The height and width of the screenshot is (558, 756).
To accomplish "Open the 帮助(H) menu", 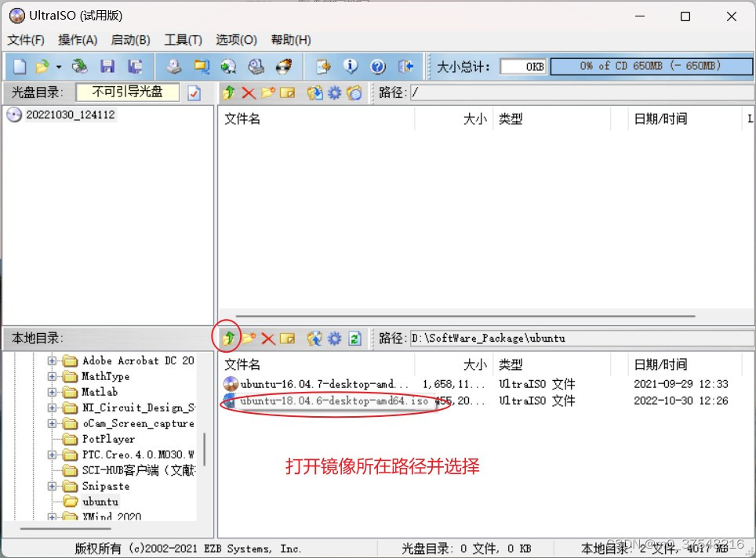I will click(x=291, y=40).
